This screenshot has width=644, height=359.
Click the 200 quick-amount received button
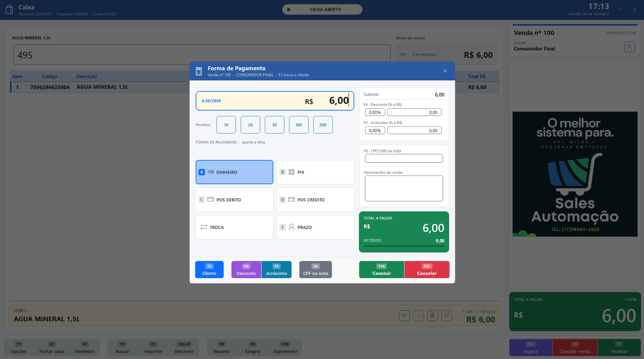click(323, 125)
